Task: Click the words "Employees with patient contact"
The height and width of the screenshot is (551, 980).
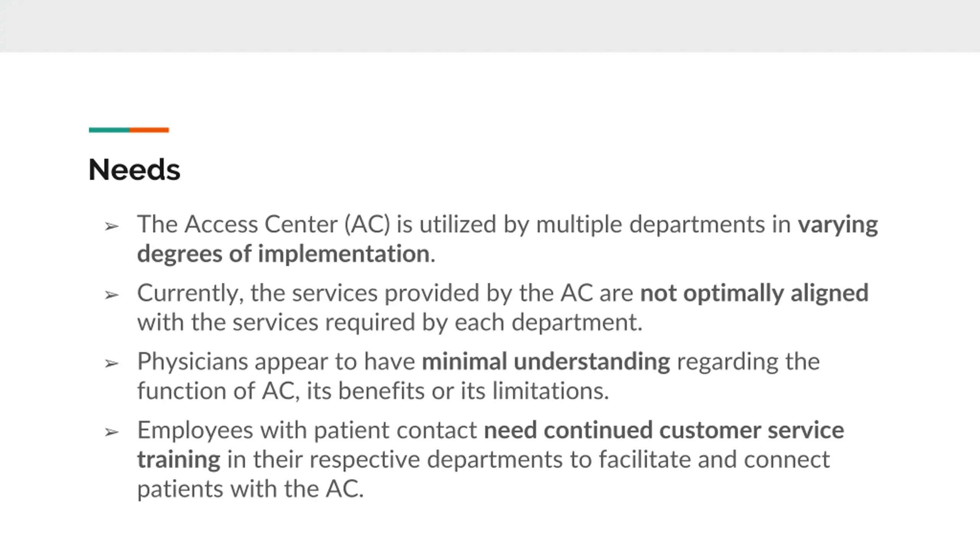Action: tap(307, 430)
